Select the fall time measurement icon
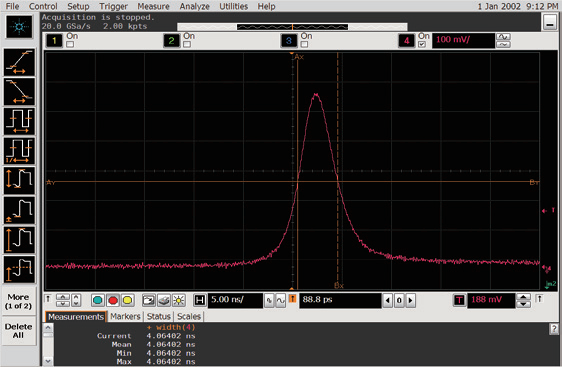Viewport: 562px width, 367px height. coord(19,92)
